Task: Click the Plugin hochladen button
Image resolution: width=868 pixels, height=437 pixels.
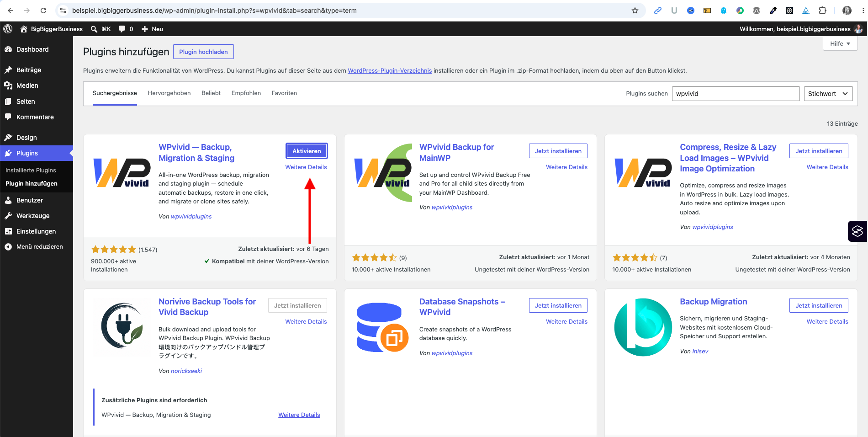Action: point(203,52)
